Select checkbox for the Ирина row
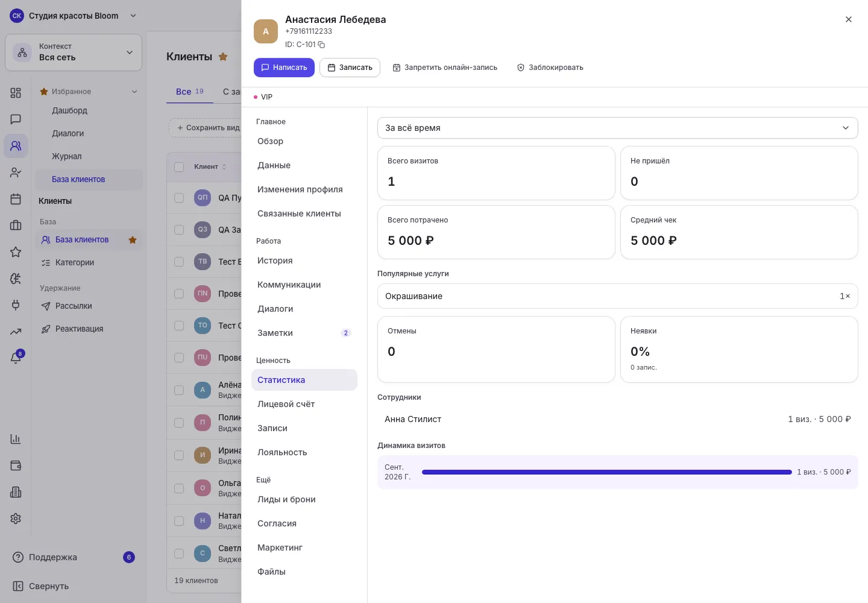The height and width of the screenshot is (603, 868). tap(179, 455)
